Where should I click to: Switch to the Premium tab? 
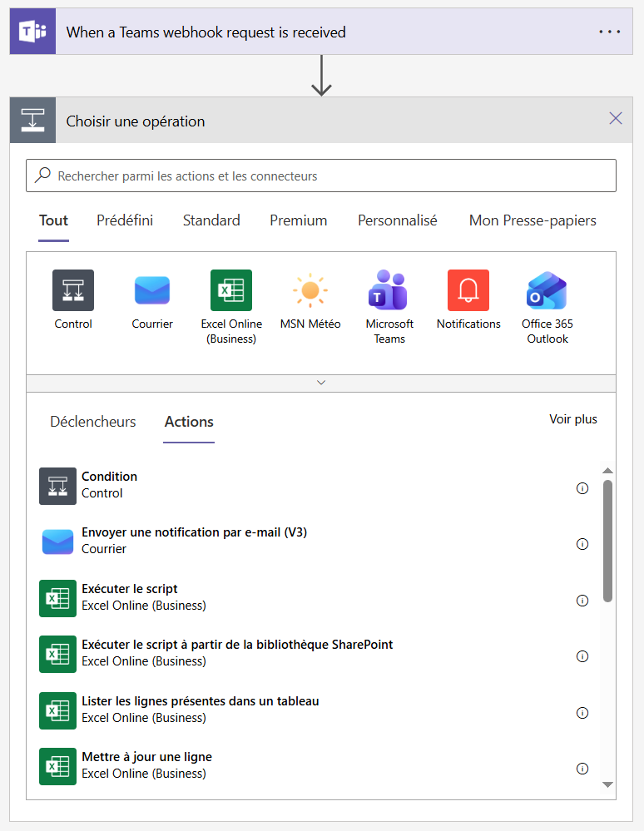298,220
